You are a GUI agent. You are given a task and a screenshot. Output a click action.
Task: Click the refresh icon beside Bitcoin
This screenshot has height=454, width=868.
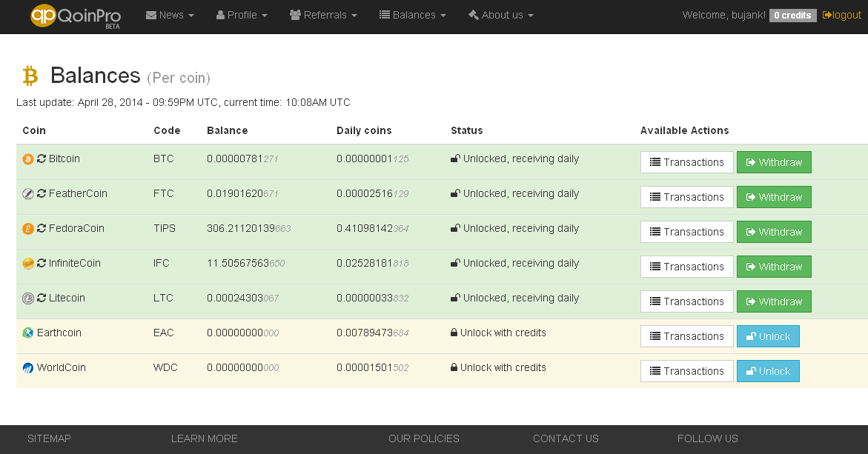tap(42, 158)
